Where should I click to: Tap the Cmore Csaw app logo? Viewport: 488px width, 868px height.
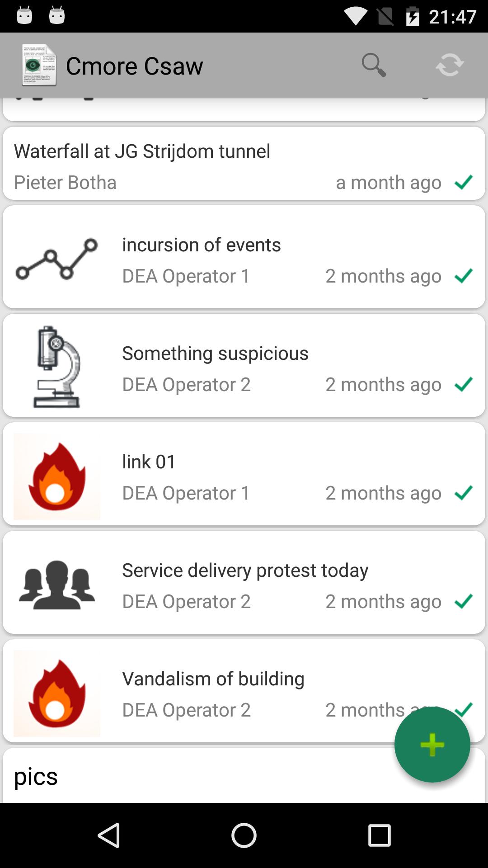[39, 65]
